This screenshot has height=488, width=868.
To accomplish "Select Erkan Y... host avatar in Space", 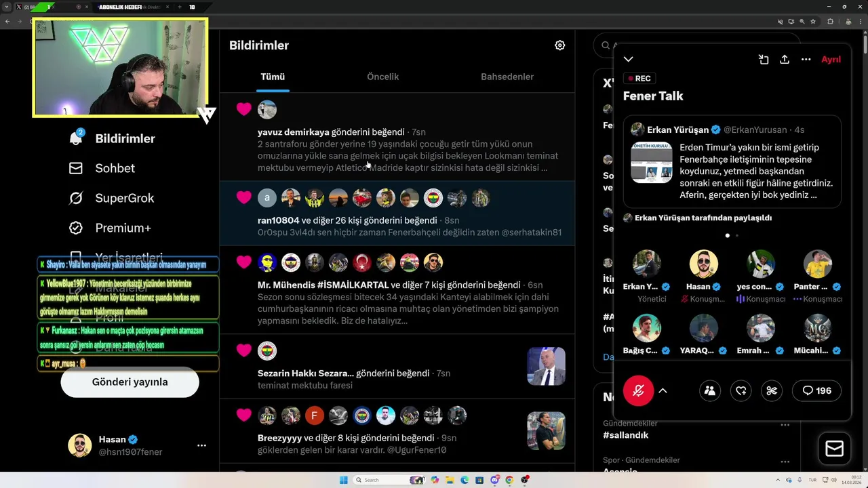I will (647, 264).
